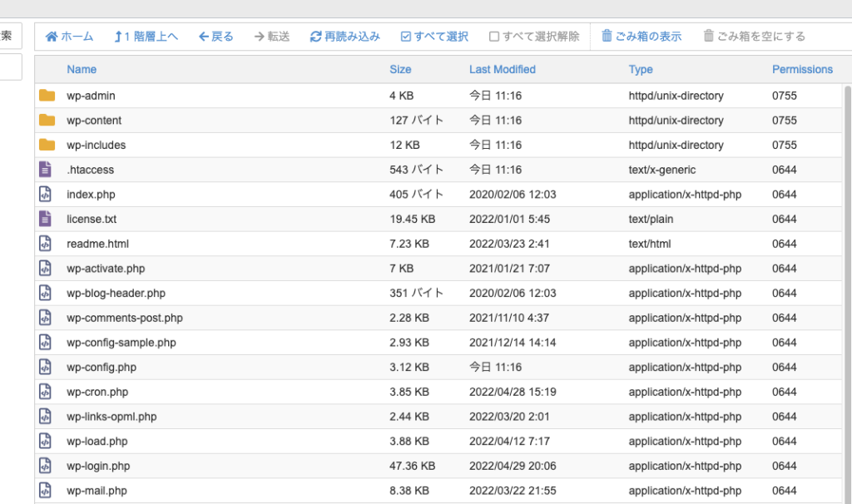Select the wp-cron.php file name

coord(97,392)
